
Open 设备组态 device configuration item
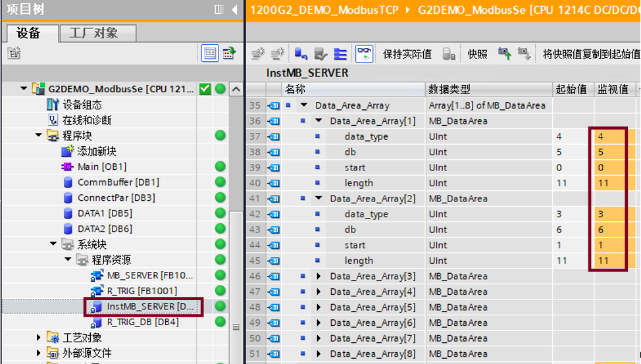coord(82,105)
